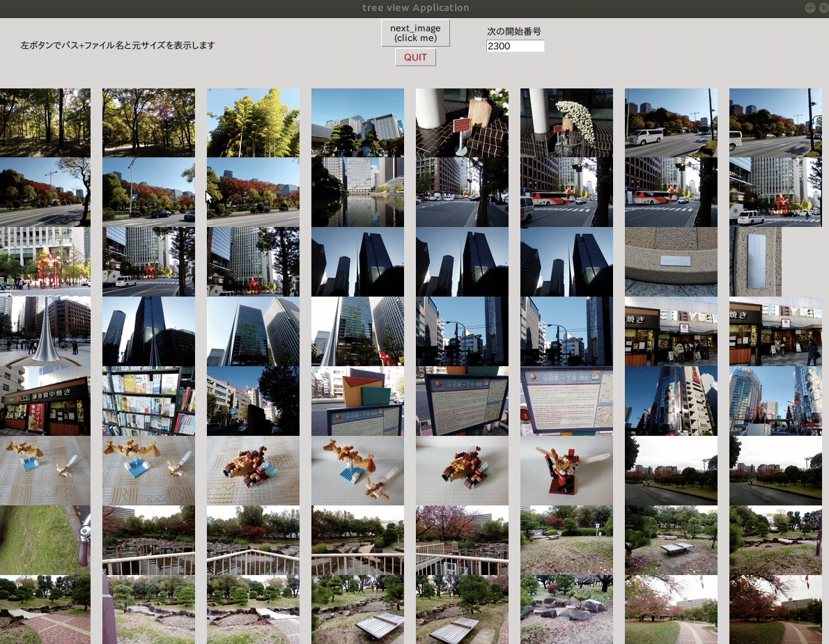The width and height of the screenshot is (829, 644).
Task: Click the curved stone bench thumbnail
Action: tap(671, 262)
